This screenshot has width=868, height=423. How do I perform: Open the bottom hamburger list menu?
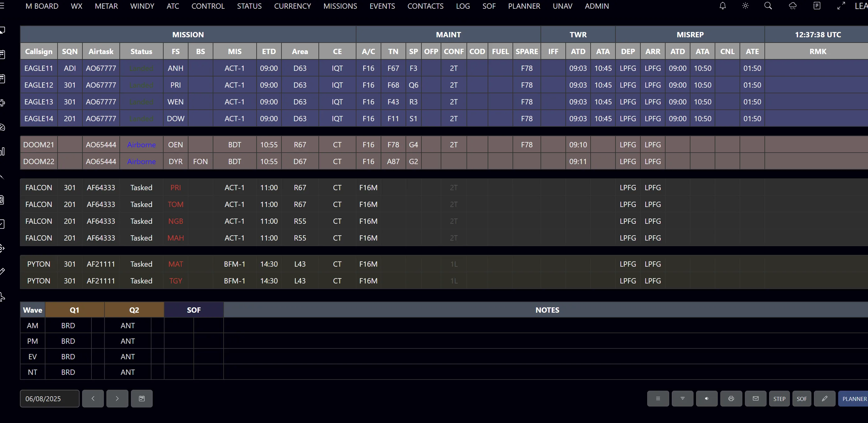[x=658, y=398]
